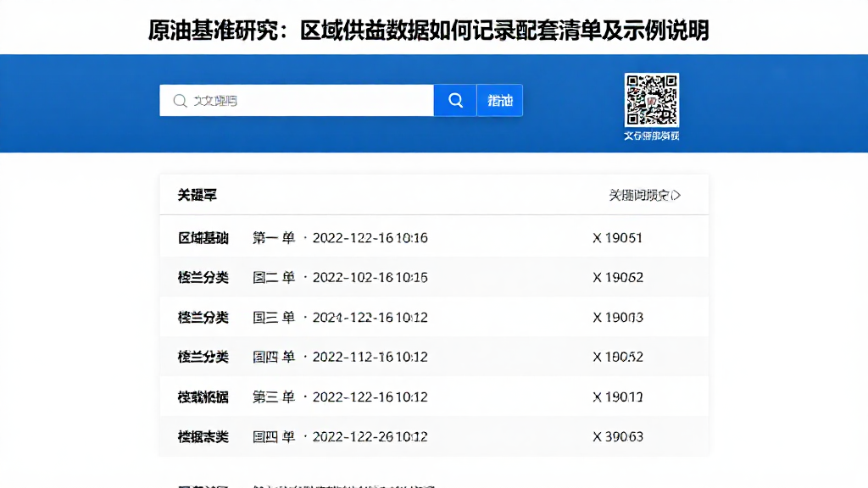Click the value X 39063
The height and width of the screenshot is (488, 868).
618,436
